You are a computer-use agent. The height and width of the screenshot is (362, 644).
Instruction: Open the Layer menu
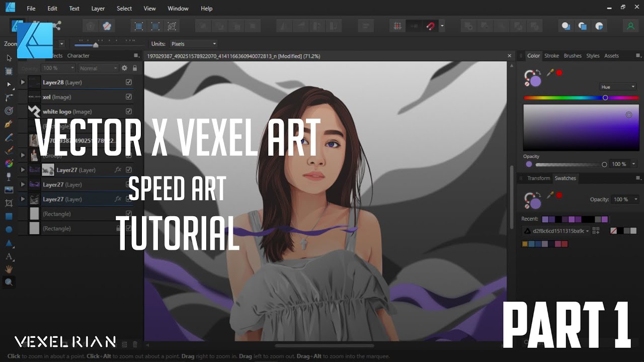[98, 9]
